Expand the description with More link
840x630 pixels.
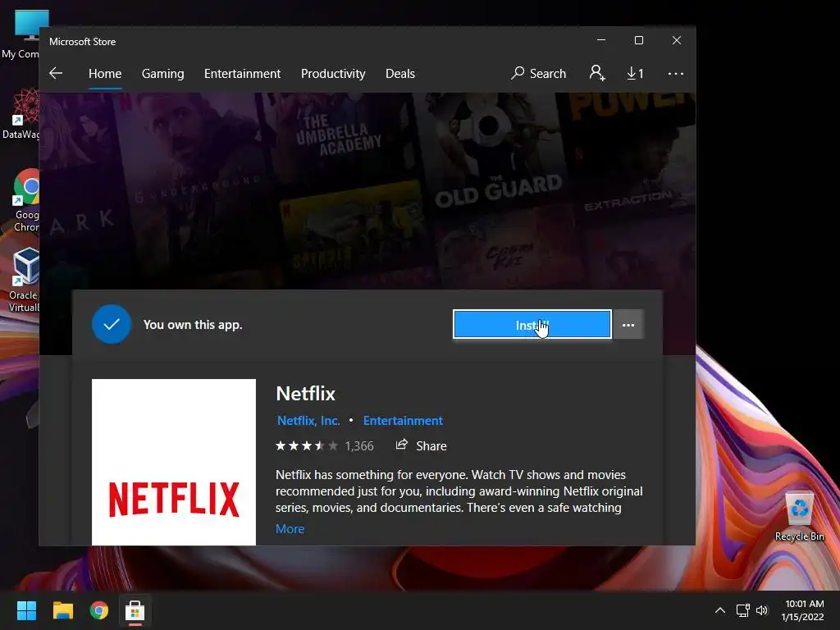pyautogui.click(x=290, y=529)
